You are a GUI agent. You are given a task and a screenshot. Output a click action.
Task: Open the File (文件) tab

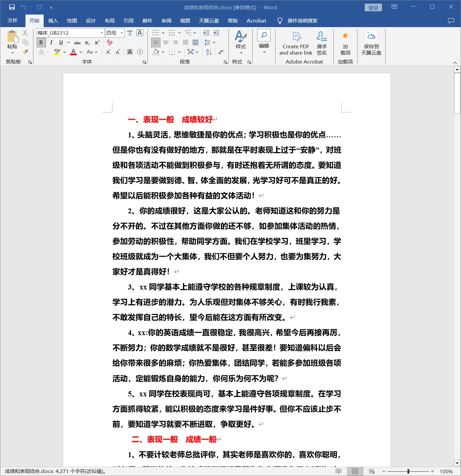13,21
